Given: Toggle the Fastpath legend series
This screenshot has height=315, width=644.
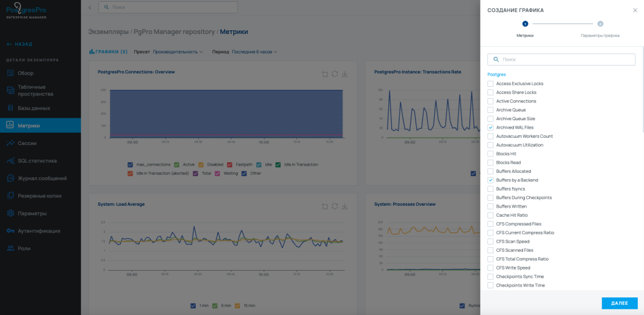Looking at the screenshot, I should 230,164.
